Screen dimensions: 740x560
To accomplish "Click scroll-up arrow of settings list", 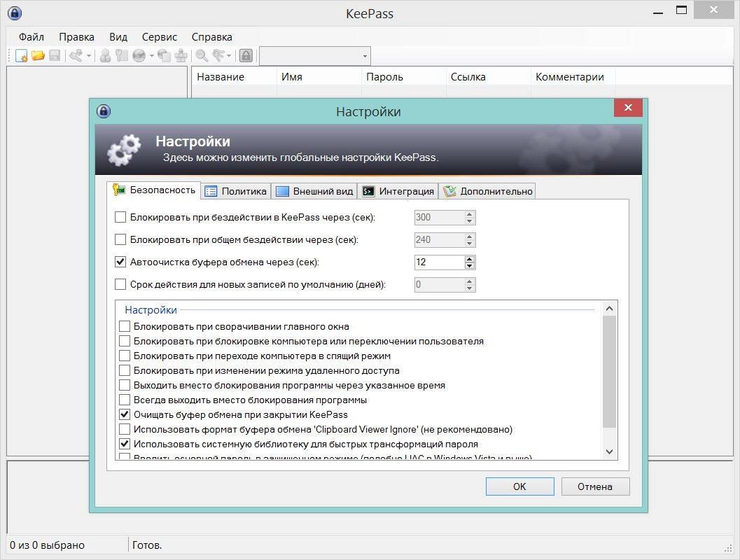I will pyautogui.click(x=609, y=309).
